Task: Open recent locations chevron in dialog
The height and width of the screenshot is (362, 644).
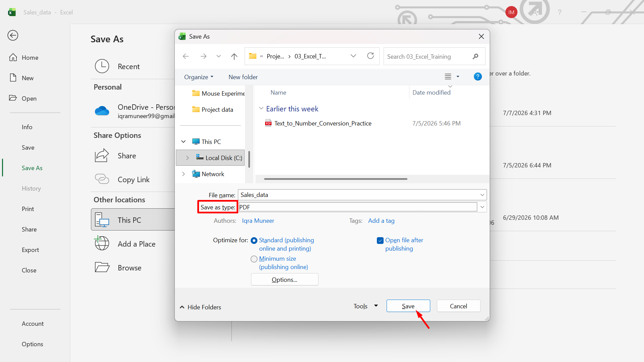Action: (x=218, y=56)
